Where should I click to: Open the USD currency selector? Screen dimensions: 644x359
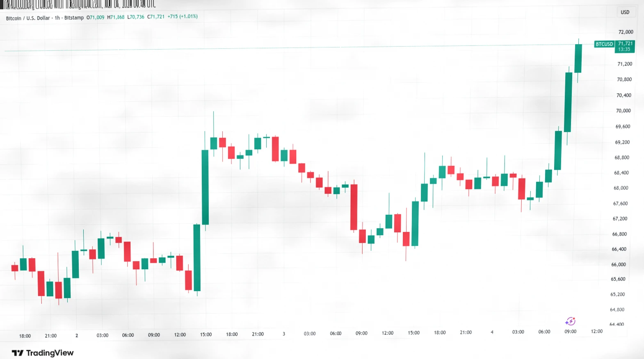(x=625, y=12)
